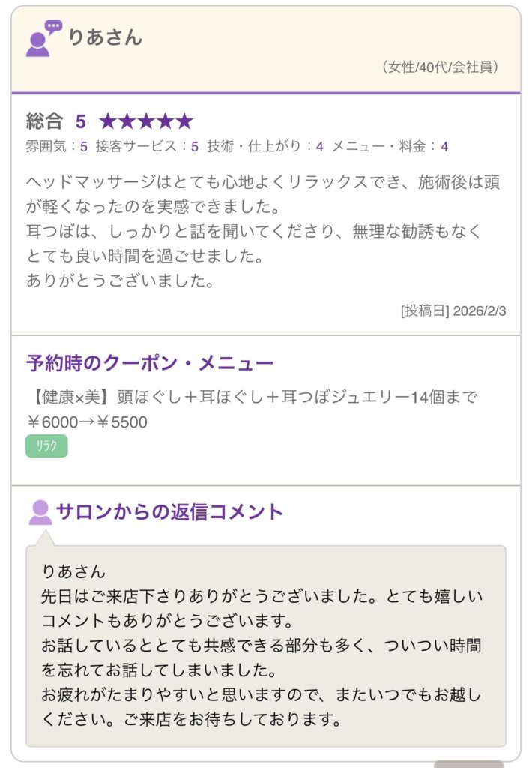
Task: Click the 女性/40代/会社員 reviewer details
Action: pyautogui.click(x=440, y=67)
